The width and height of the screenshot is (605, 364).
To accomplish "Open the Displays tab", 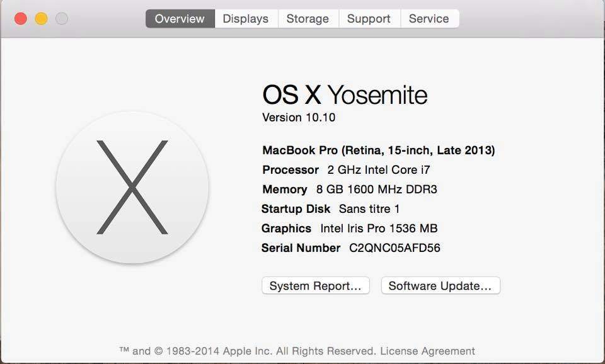I will pyautogui.click(x=246, y=18).
